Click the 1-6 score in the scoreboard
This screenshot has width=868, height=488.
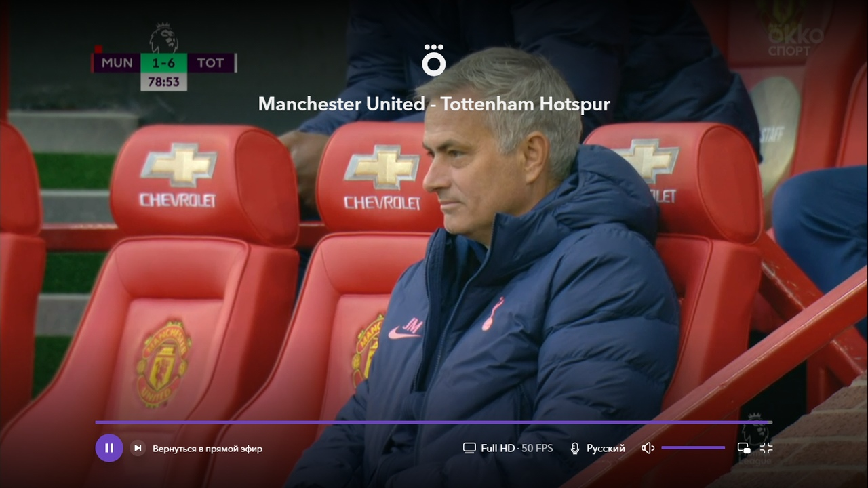coord(164,63)
